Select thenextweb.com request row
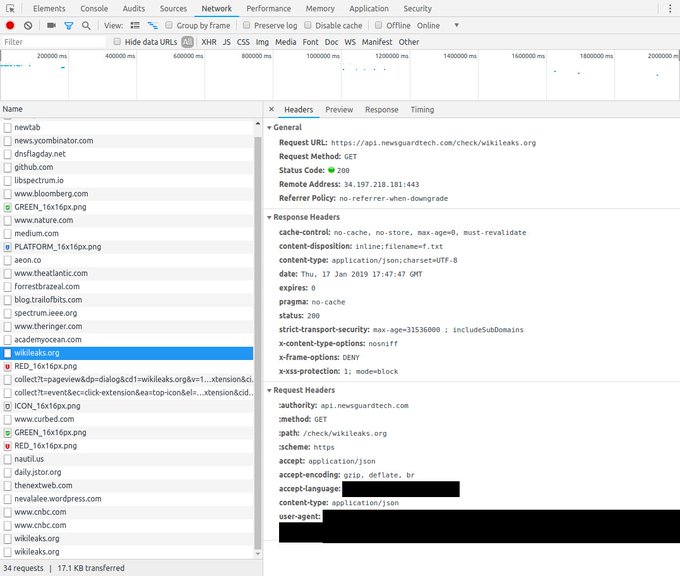The image size is (680, 576). [x=127, y=485]
